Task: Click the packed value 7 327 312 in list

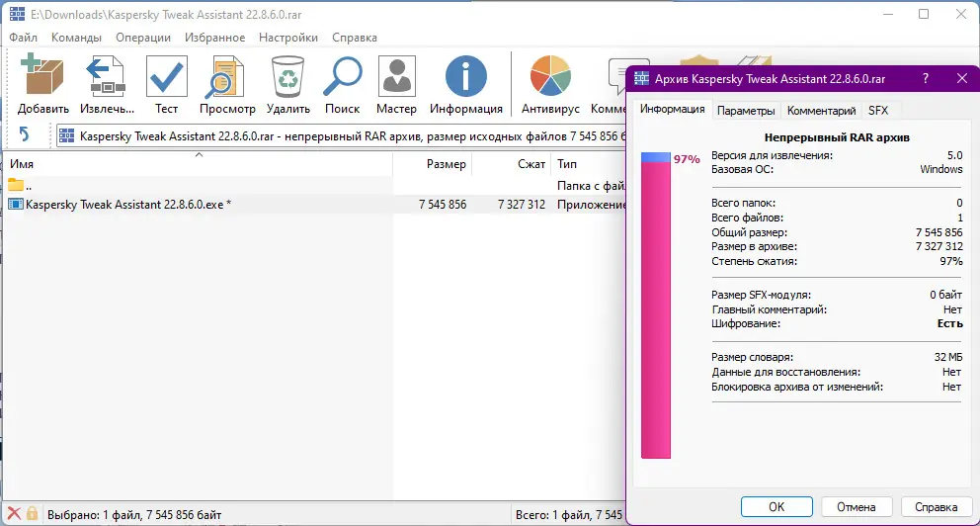Action: [x=522, y=205]
